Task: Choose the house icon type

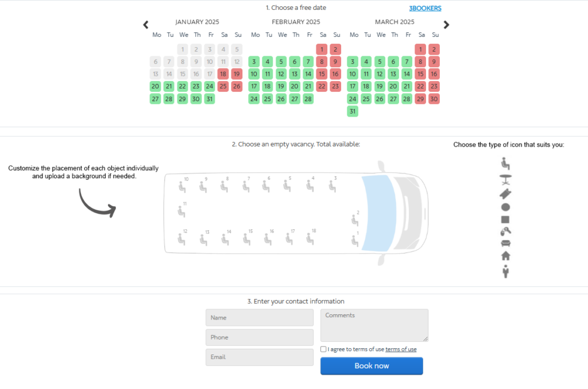Action: coord(505,256)
